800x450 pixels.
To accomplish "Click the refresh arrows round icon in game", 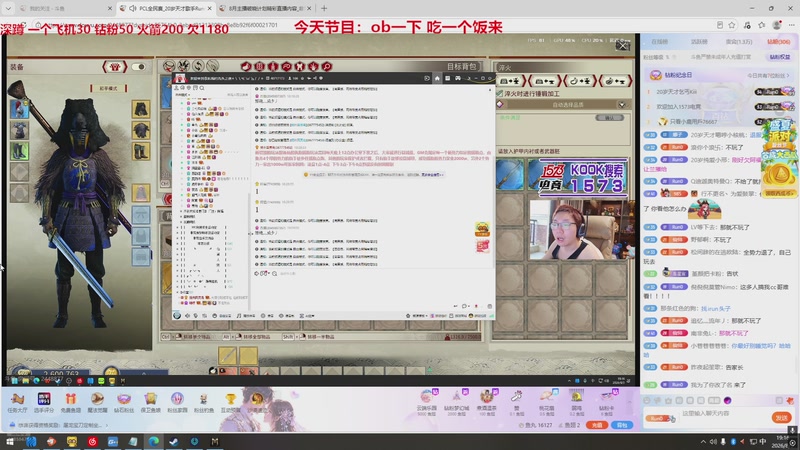I will point(198,66).
